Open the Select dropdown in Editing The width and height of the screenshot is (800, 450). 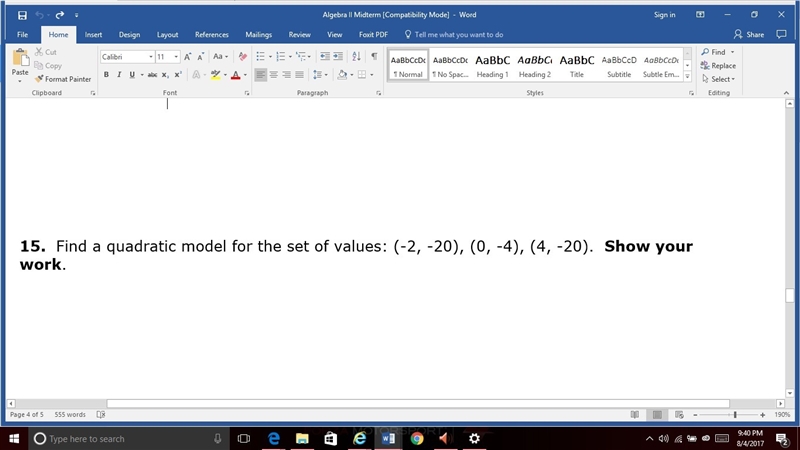click(x=719, y=79)
